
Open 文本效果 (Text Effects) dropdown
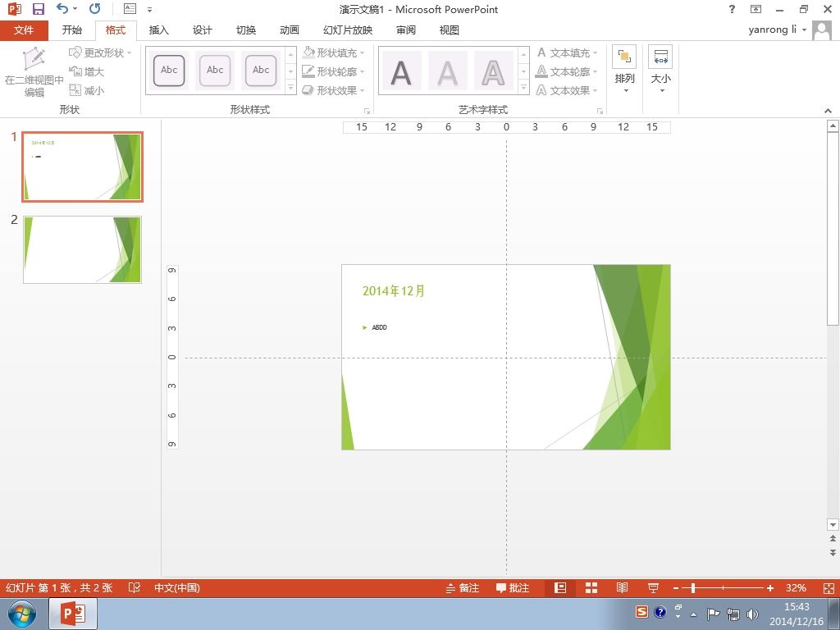(567, 90)
